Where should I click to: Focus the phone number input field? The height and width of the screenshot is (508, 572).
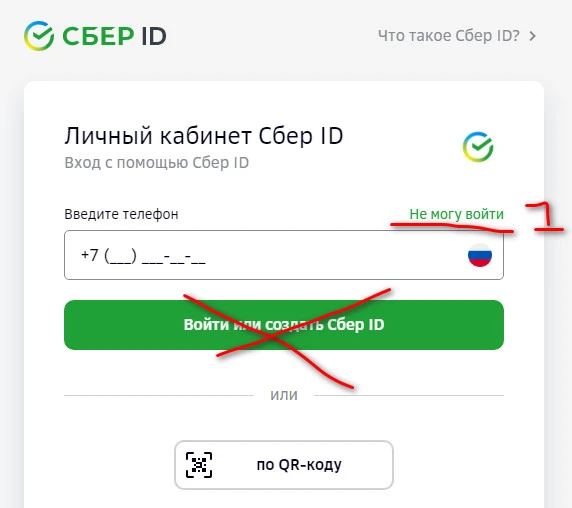pos(284,255)
